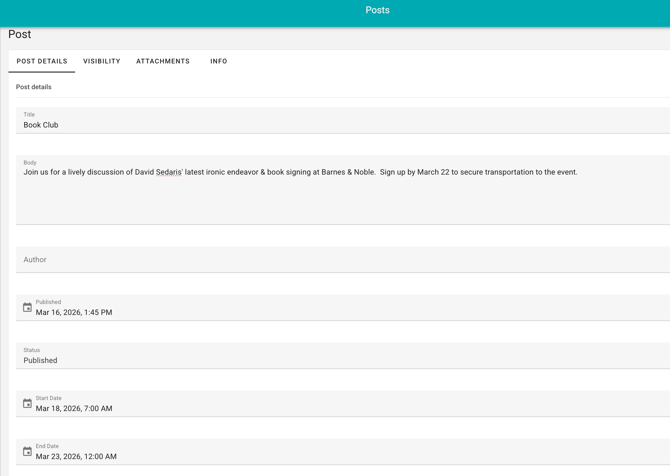Go to the Attachments tab
Viewport: 670px width, 476px height.
(163, 61)
